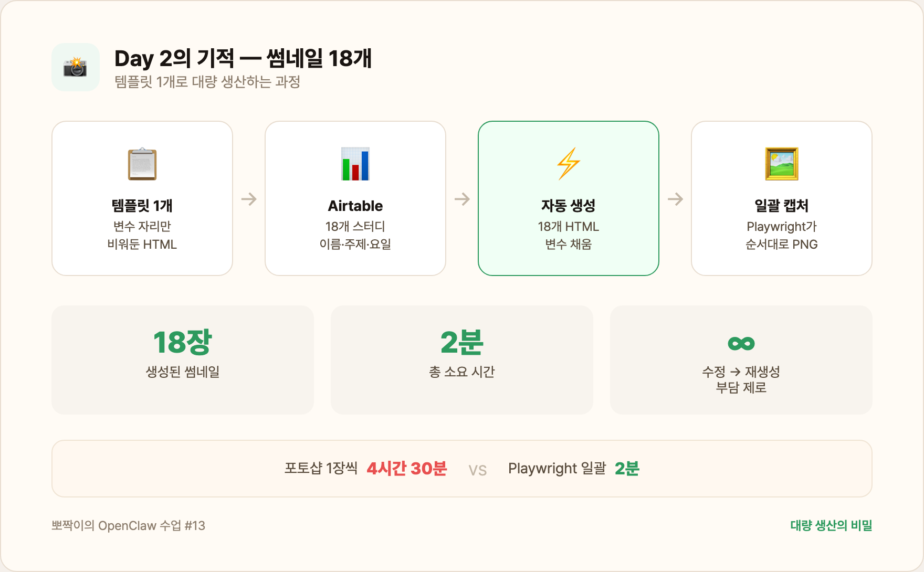Click the 일괄 캡처 card title
The height and width of the screenshot is (572, 924).
(782, 206)
